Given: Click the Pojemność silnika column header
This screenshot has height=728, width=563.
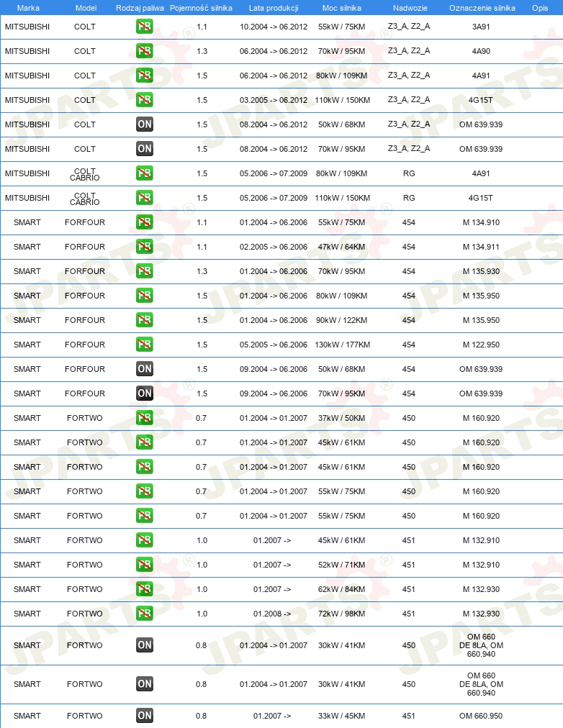Looking at the screenshot, I should pos(201,8).
